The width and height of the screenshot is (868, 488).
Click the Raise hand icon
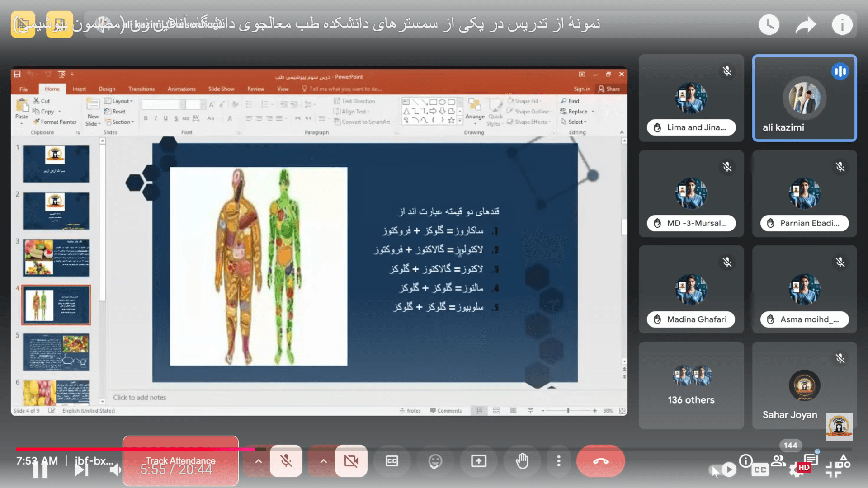522,461
